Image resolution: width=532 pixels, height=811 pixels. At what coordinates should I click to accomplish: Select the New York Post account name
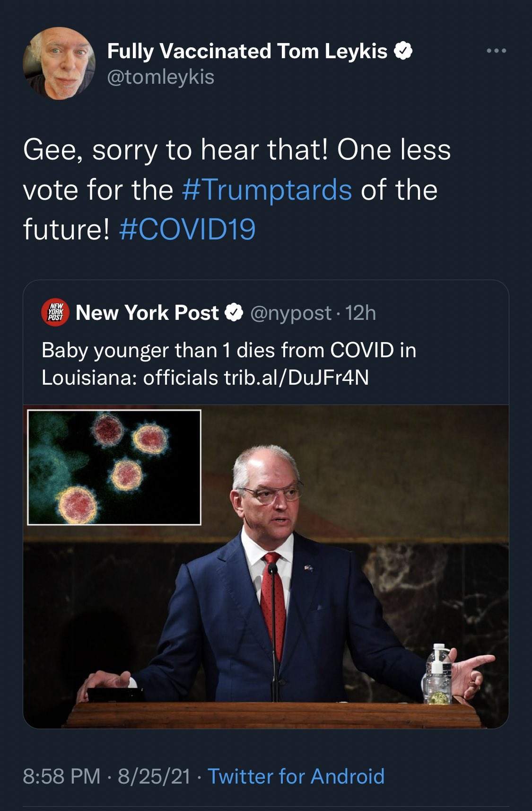pyautogui.click(x=147, y=313)
